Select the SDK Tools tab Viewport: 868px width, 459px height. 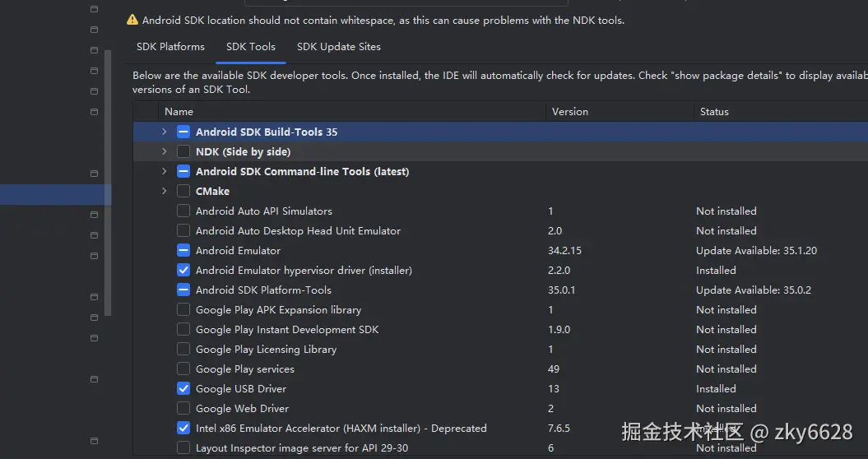[251, 47]
